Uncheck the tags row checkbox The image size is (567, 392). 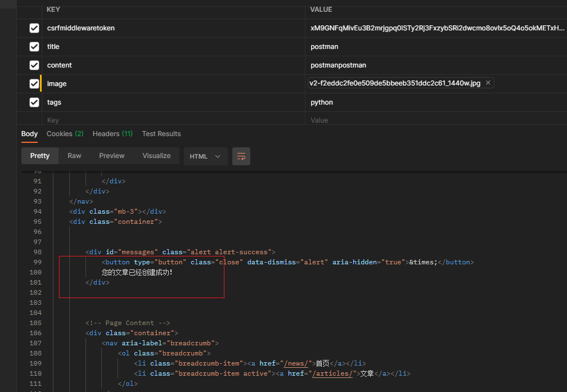point(34,102)
